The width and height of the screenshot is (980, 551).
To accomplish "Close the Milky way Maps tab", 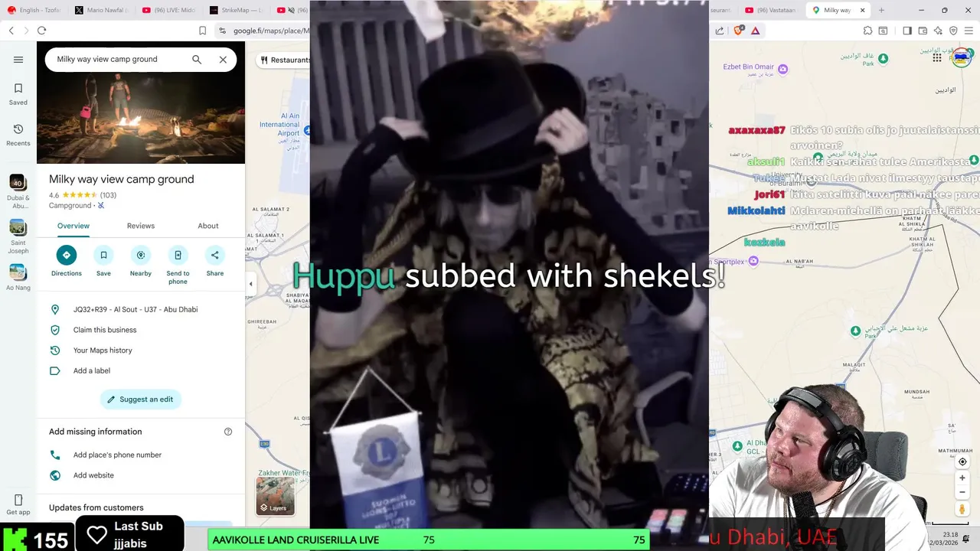I will 863,10.
